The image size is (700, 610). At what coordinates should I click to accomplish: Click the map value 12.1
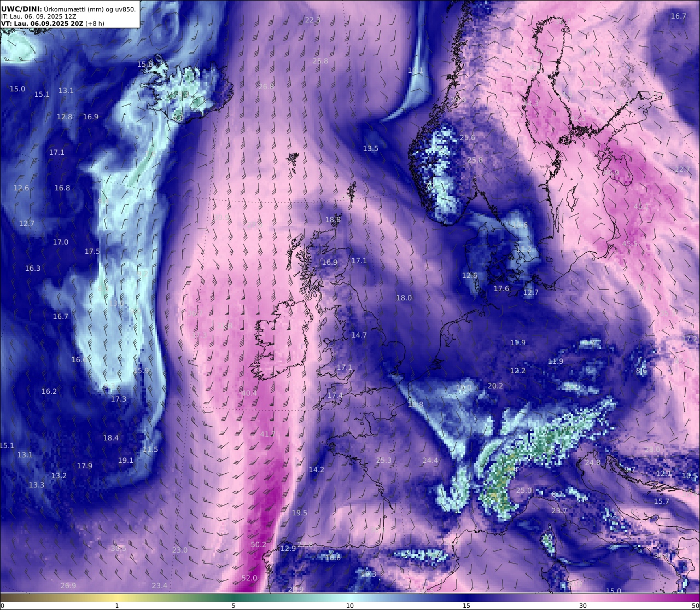point(664,474)
